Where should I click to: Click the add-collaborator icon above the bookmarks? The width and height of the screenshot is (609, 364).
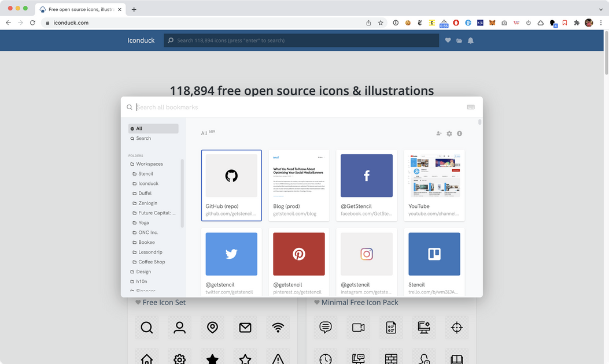tap(439, 133)
